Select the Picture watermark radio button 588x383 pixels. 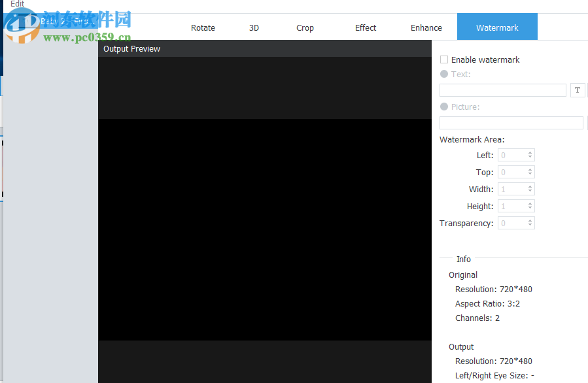(443, 107)
